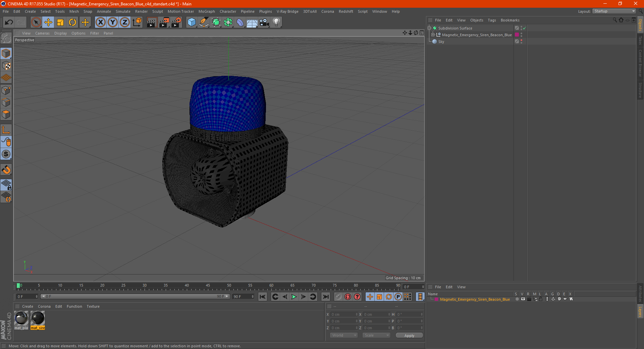Image resolution: width=644 pixels, height=349 pixels.
Task: Collapse the Subdivision Surface tree node
Action: (429, 28)
